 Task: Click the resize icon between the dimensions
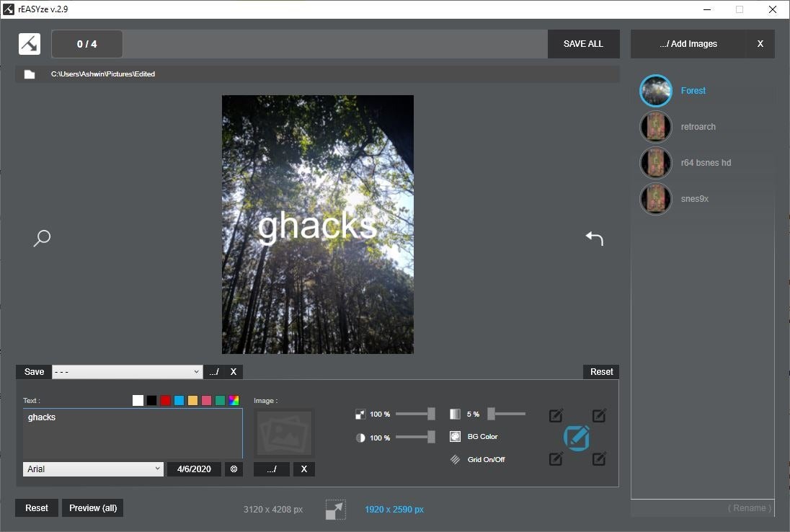tap(336, 510)
